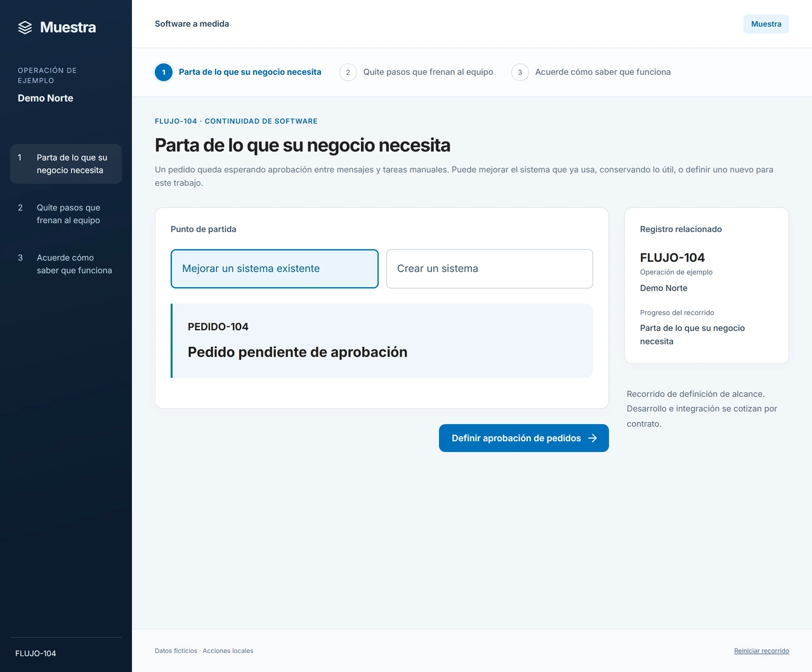The width and height of the screenshot is (812, 672).
Task: Click the main page heading 'Parta de lo que su negocio necesita'
Action: (303, 145)
